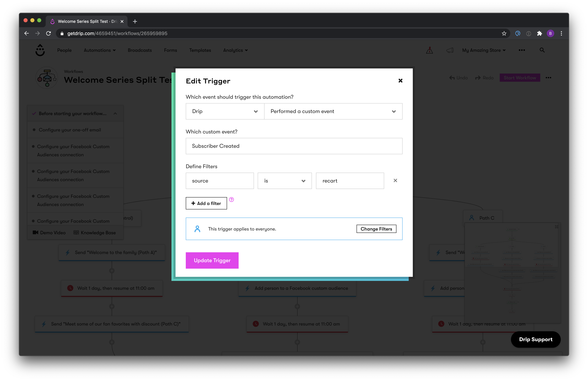Open Drip Support chat
588x381 pixels.
[x=536, y=339]
